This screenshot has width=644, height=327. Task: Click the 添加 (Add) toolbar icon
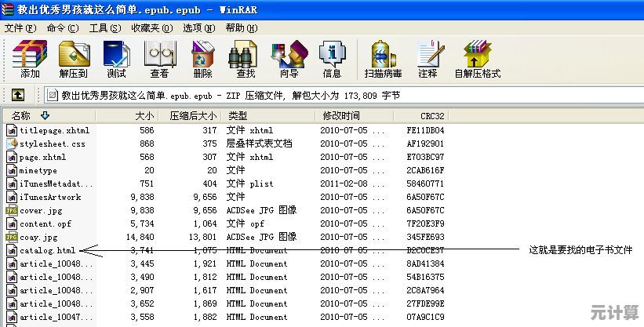click(x=30, y=60)
